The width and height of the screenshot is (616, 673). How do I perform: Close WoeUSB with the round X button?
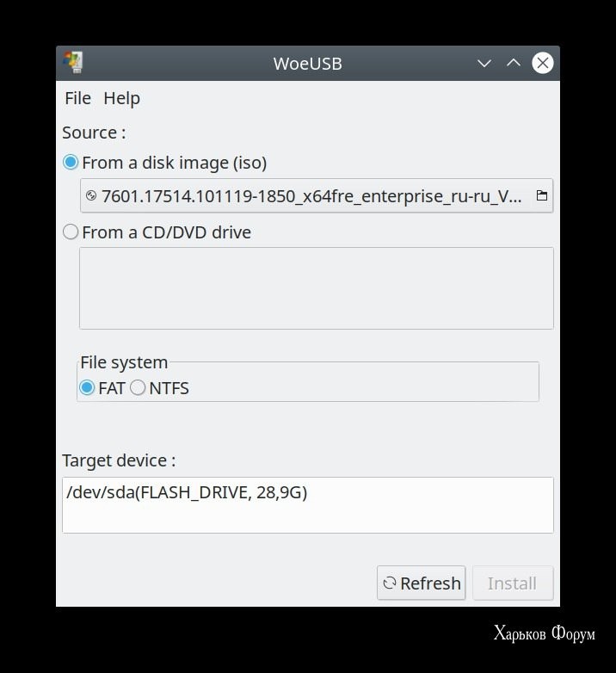click(543, 63)
